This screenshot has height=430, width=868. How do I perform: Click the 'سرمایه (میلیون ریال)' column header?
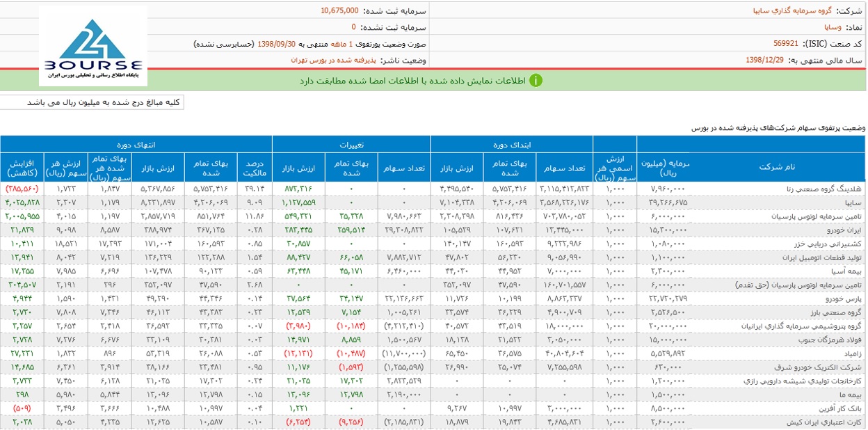tap(664, 167)
